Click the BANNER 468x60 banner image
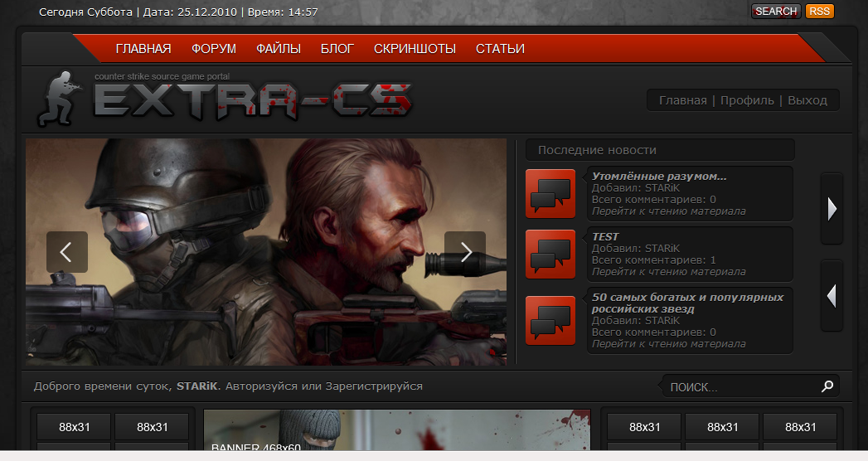868x461 pixels. pos(397,430)
